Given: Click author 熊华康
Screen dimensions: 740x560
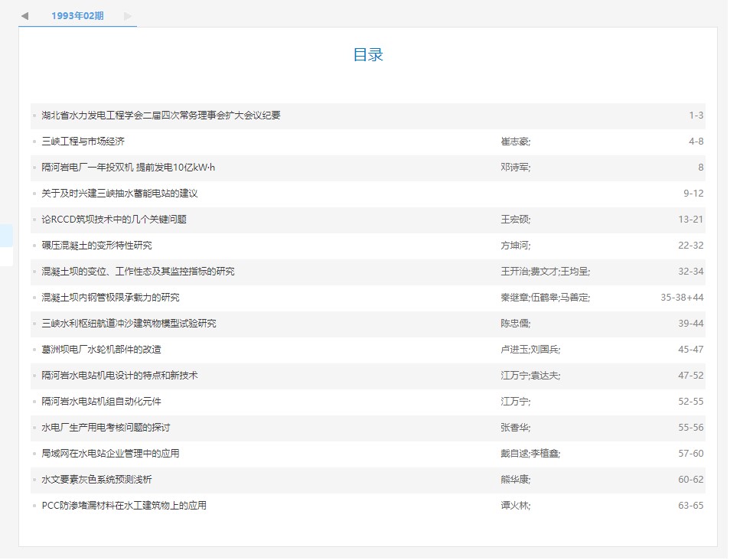Looking at the screenshot, I should [x=516, y=480].
